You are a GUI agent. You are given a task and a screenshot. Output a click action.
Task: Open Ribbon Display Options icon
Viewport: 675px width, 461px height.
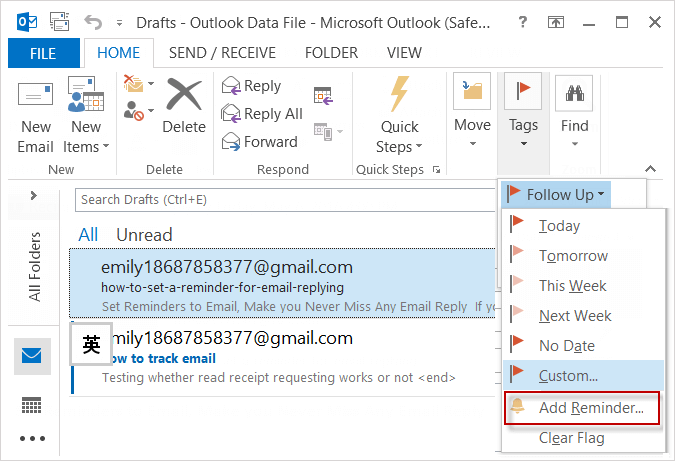556,22
